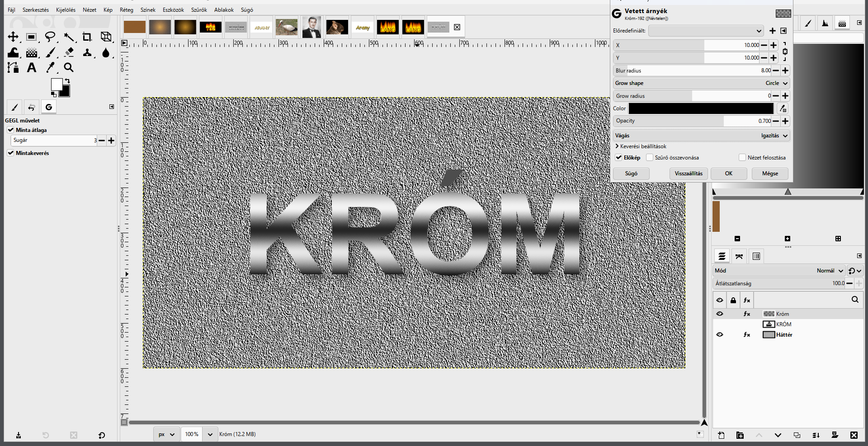The width and height of the screenshot is (868, 446).
Task: Hide the Háttér layer with eye icon
Action: coord(720,335)
